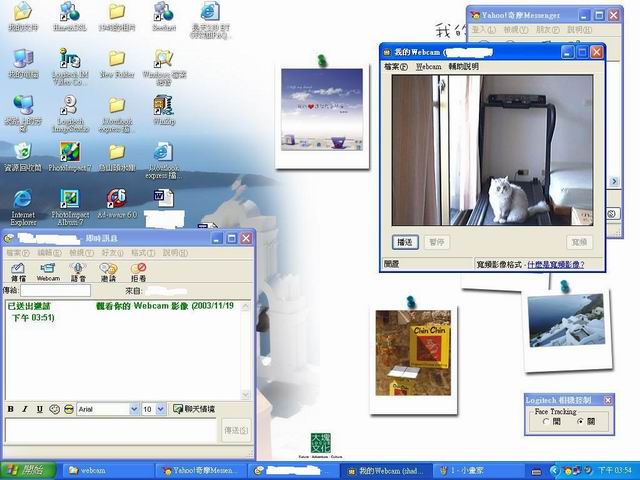Open Webcam menu in 我的Webcam window
The height and width of the screenshot is (480, 640).
tap(428, 67)
